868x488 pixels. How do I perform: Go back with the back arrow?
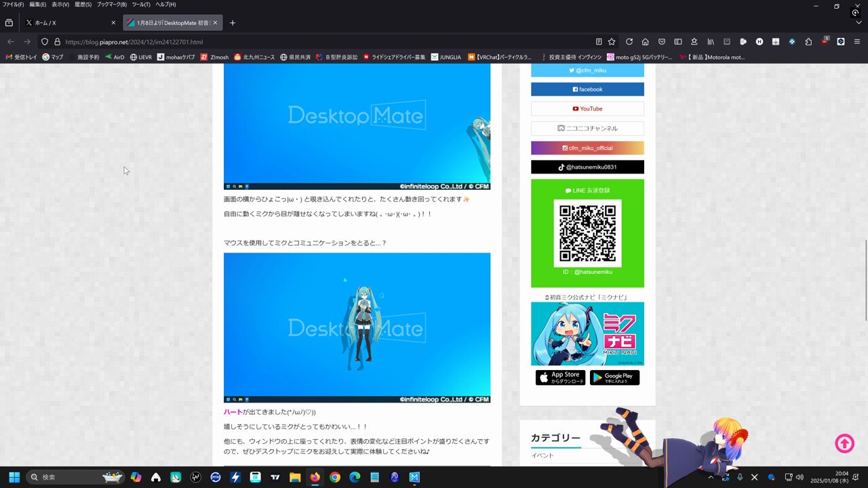(x=11, y=41)
